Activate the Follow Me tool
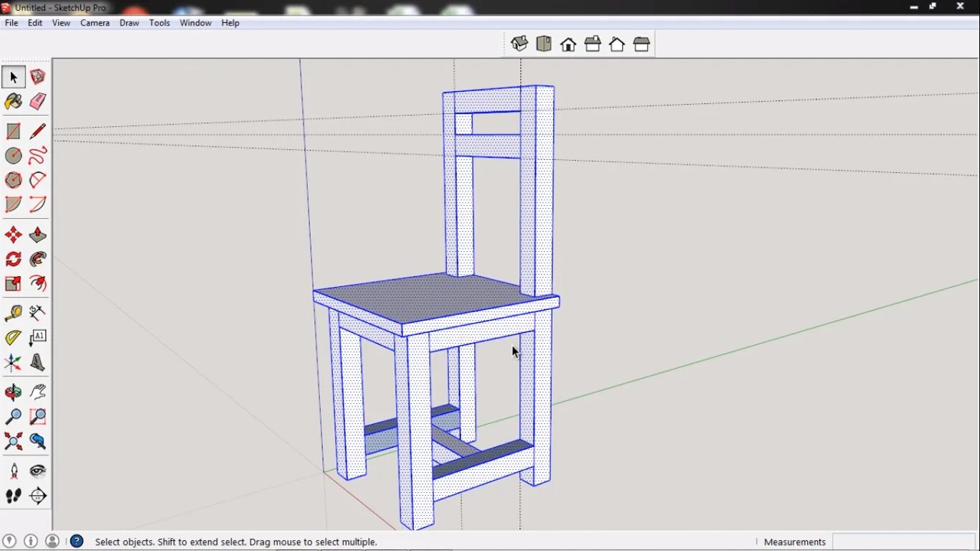This screenshot has width=980, height=551. 38,259
